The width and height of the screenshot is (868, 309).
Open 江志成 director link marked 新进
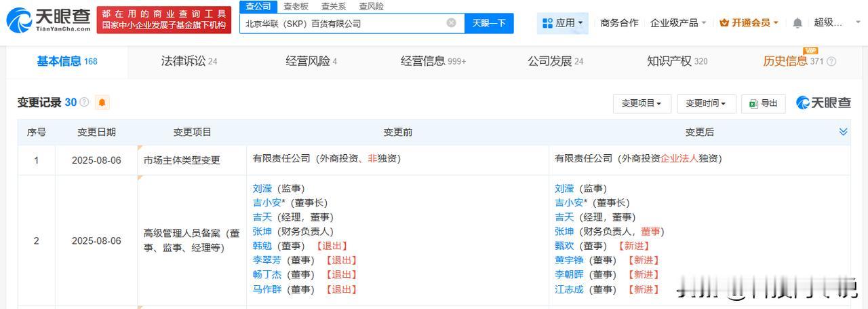click(x=569, y=289)
